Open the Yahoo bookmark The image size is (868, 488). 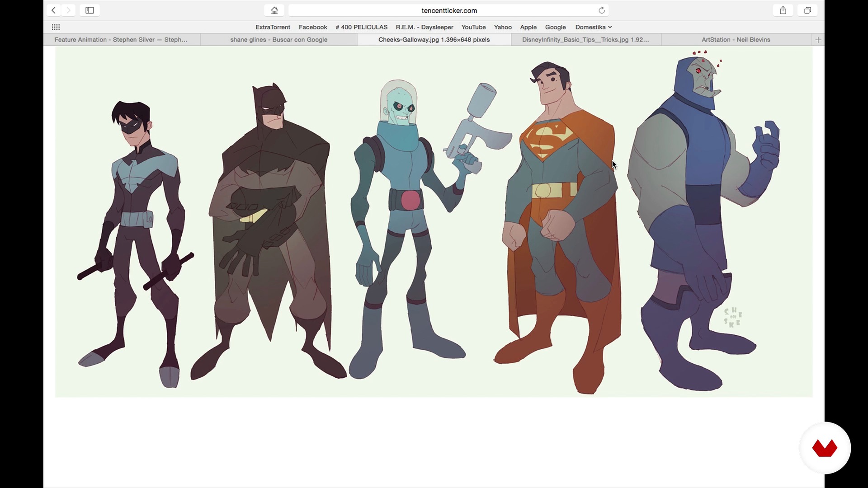(x=503, y=27)
